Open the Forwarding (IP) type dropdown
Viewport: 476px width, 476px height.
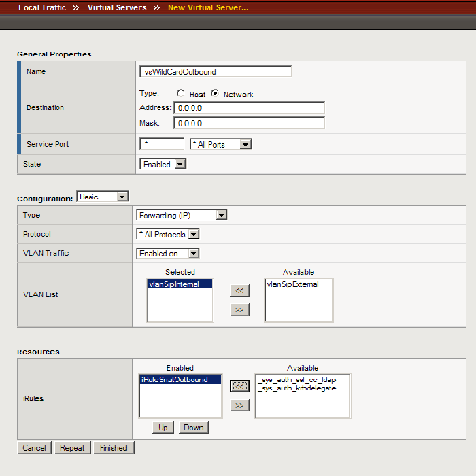[182, 215]
